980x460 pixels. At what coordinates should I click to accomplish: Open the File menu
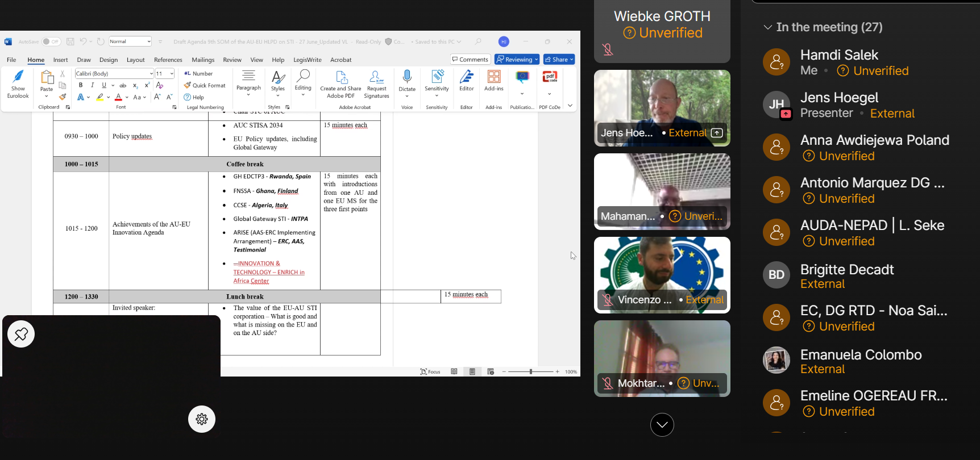(x=11, y=60)
